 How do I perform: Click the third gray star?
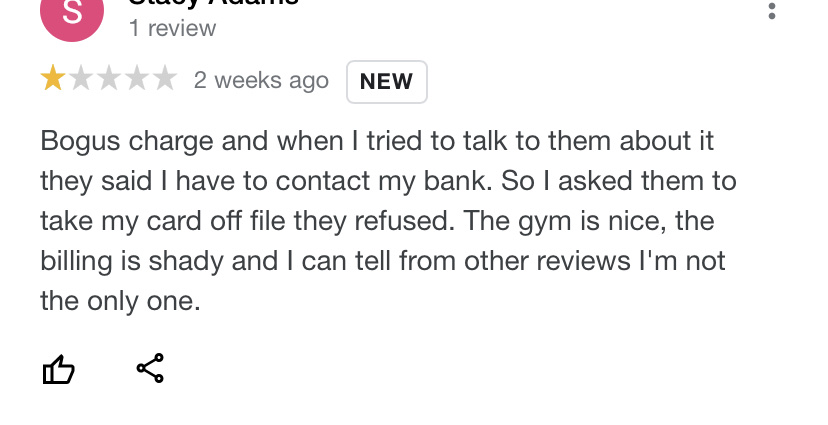(109, 80)
